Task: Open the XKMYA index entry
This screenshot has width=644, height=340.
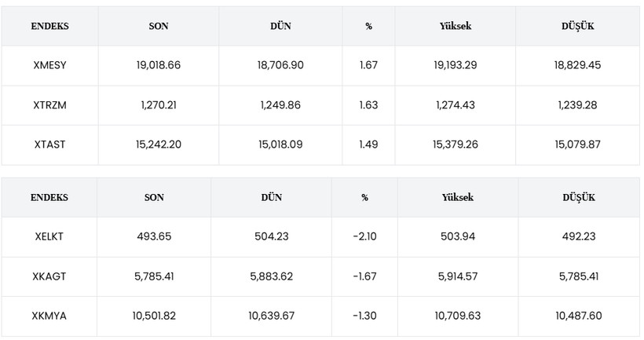Action: coord(49,316)
